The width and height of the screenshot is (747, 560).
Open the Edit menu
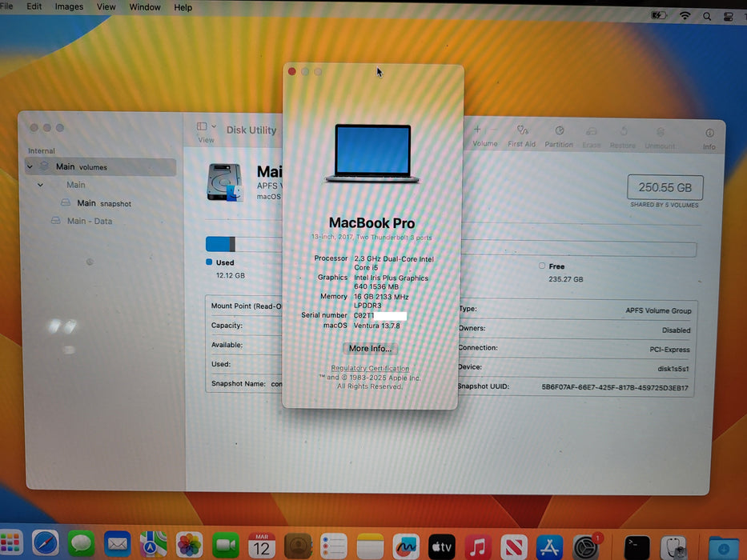coord(34,6)
